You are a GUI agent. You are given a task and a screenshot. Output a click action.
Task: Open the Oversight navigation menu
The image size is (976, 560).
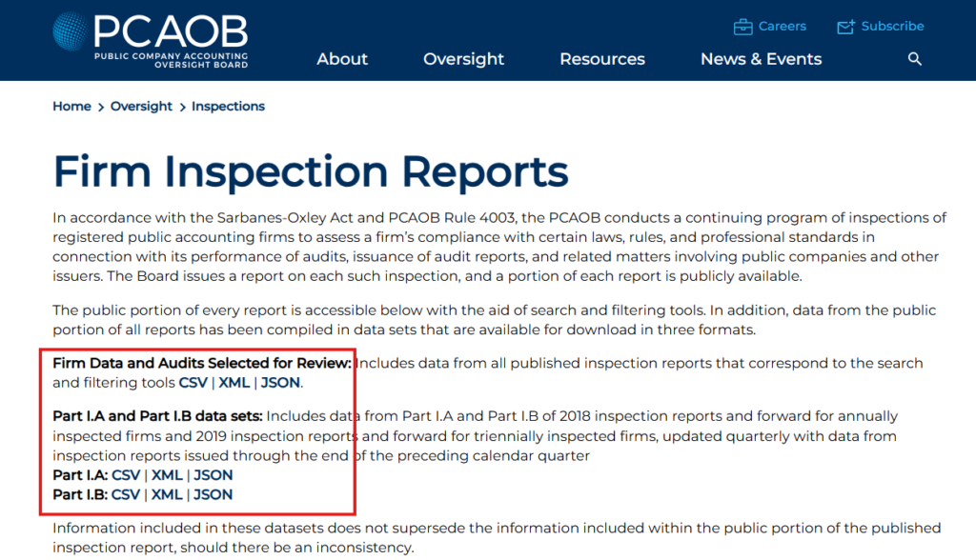[464, 59]
